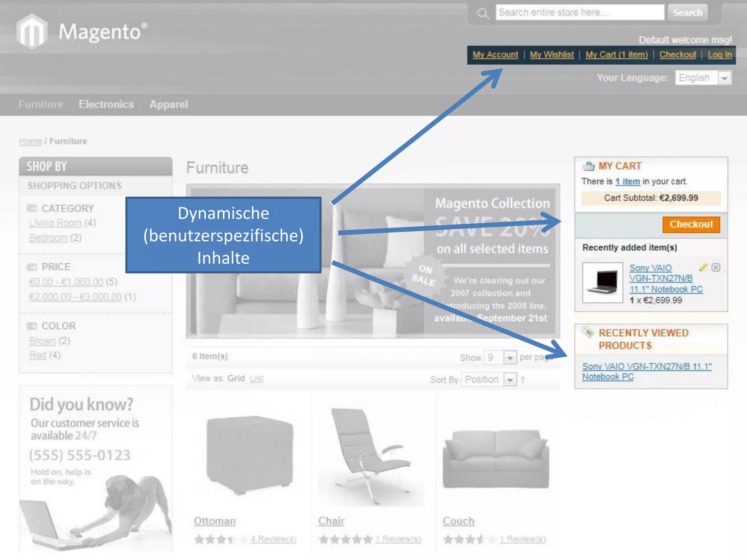Viewport: 747px width, 560px height.
Task: Open the Your Language dropdown
Action: [x=724, y=78]
